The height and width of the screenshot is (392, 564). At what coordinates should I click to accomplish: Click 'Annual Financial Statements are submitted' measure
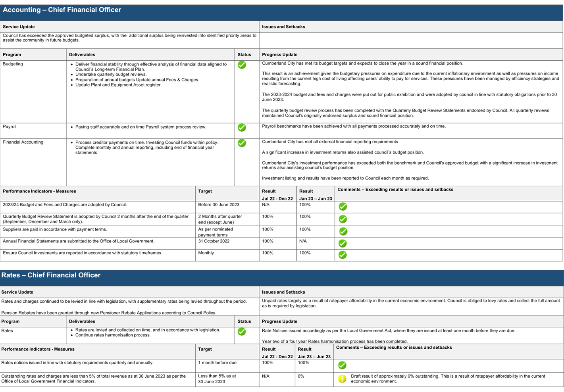79,241
